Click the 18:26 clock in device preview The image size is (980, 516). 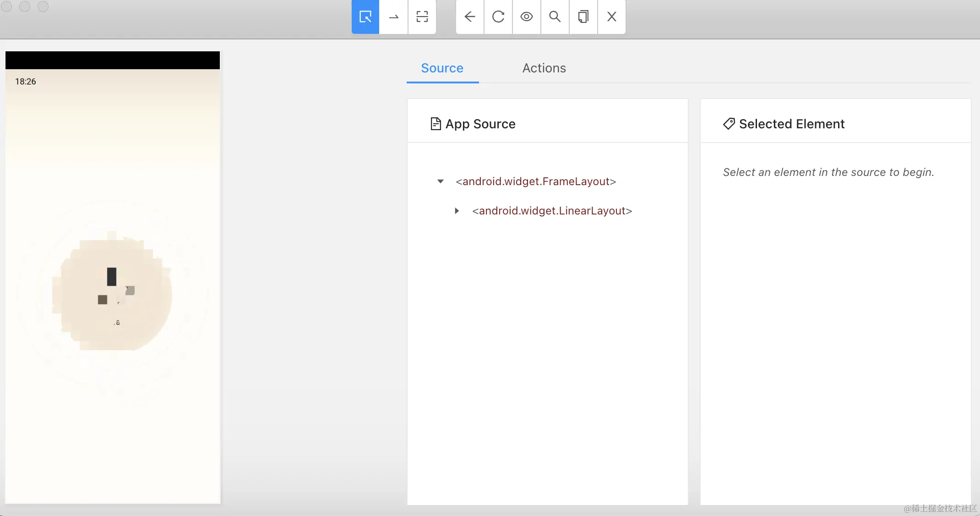pos(26,82)
